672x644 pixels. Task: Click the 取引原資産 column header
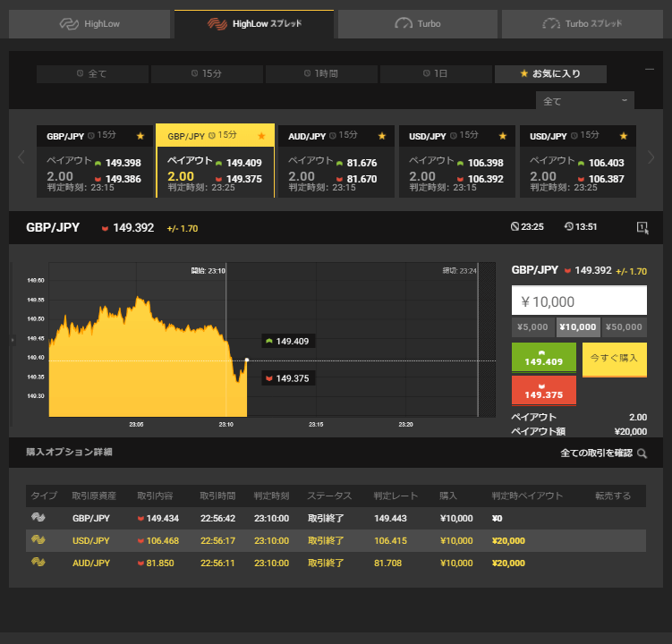click(x=94, y=496)
